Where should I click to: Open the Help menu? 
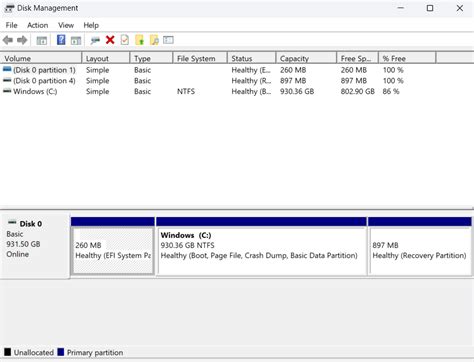coord(91,25)
